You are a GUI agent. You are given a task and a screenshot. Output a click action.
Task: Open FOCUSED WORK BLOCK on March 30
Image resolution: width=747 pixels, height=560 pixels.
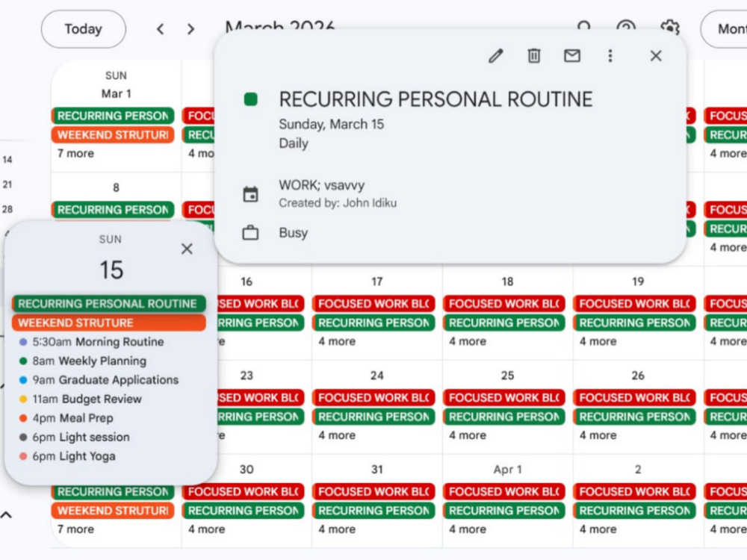(243, 491)
